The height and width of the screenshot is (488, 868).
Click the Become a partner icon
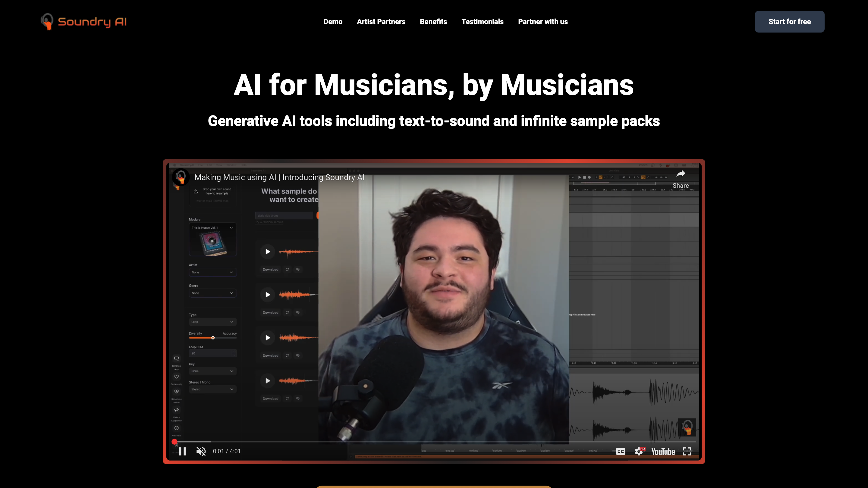[x=177, y=392]
